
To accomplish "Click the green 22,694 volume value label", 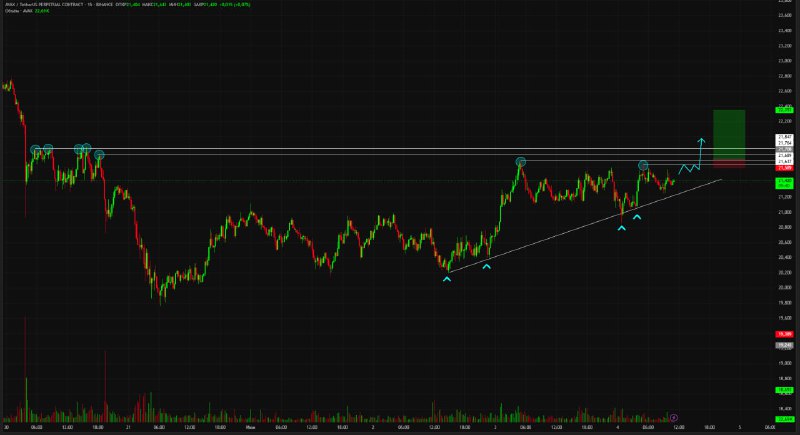I will tap(784, 419).
